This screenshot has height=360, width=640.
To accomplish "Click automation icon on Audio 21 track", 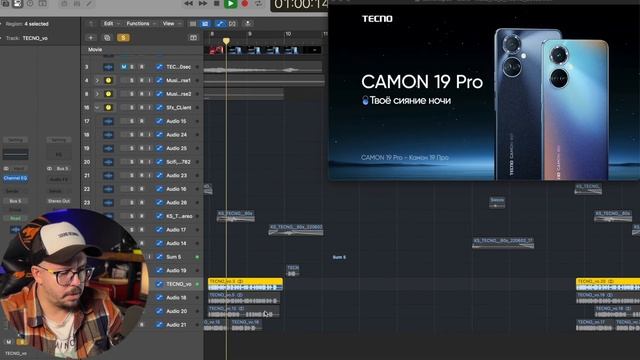I will point(159,324).
